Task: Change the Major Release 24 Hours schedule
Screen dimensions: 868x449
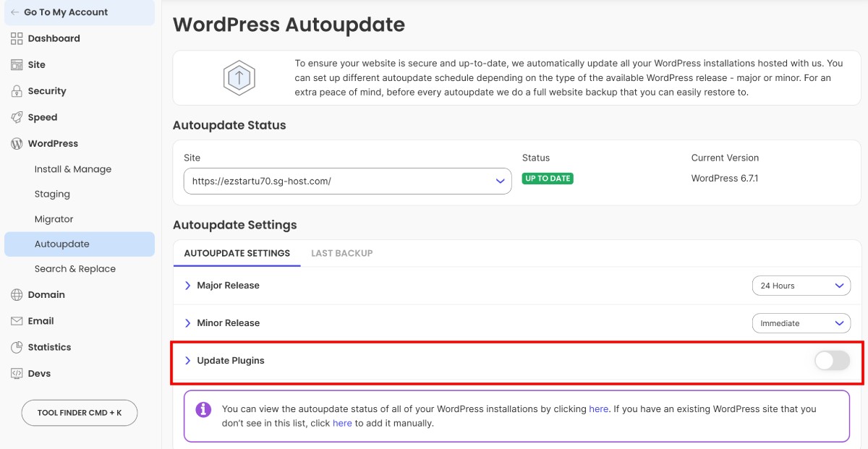Action: pyautogui.click(x=801, y=286)
